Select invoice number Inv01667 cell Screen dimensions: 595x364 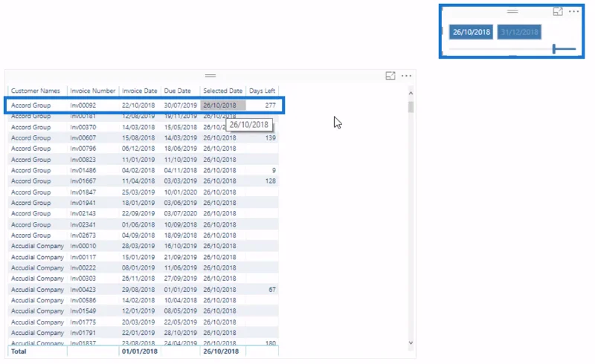click(83, 181)
